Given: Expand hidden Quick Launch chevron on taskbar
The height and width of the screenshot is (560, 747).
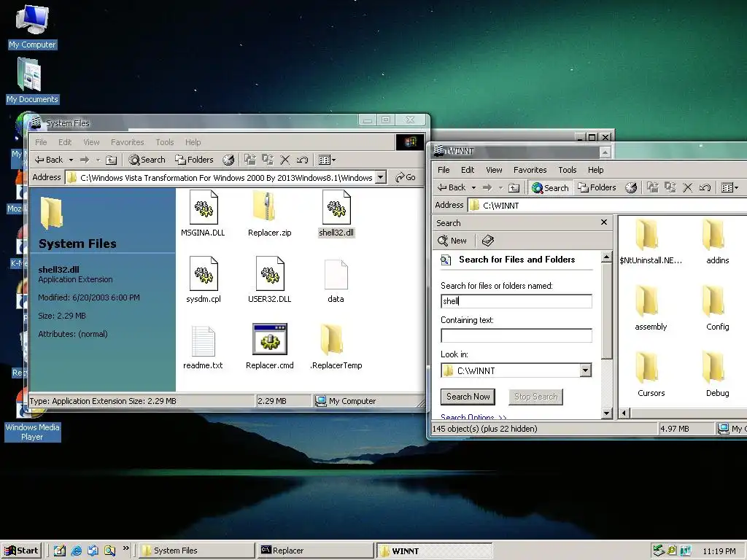Looking at the screenshot, I should coord(125,548).
